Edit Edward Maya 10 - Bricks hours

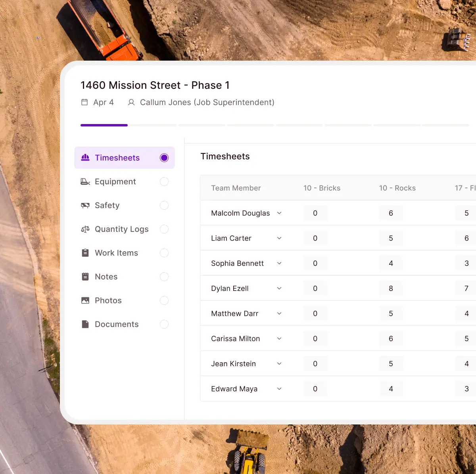(315, 389)
